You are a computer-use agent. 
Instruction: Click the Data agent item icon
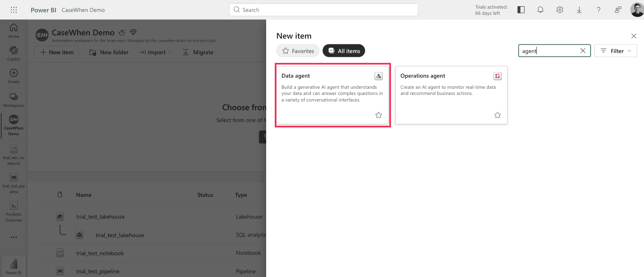[x=379, y=76]
